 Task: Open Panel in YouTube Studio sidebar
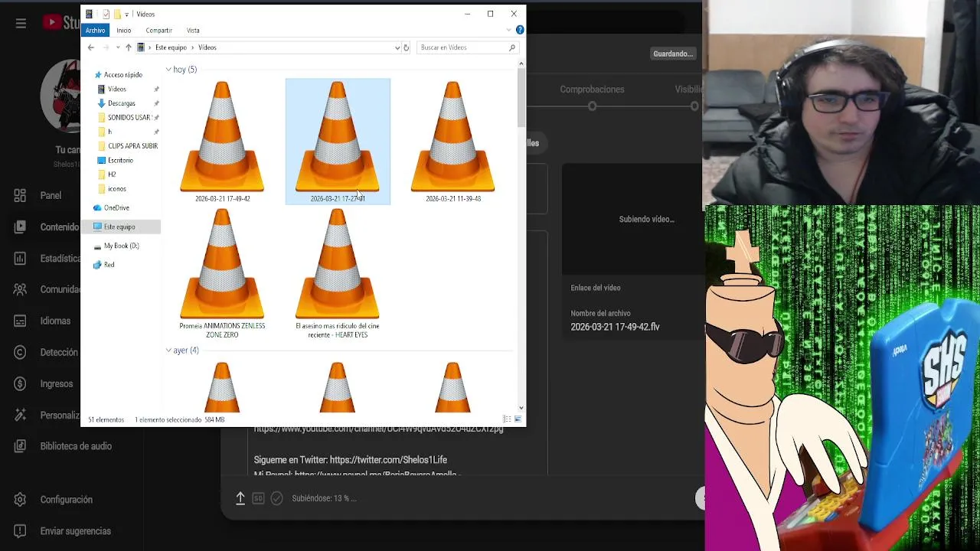(40, 195)
